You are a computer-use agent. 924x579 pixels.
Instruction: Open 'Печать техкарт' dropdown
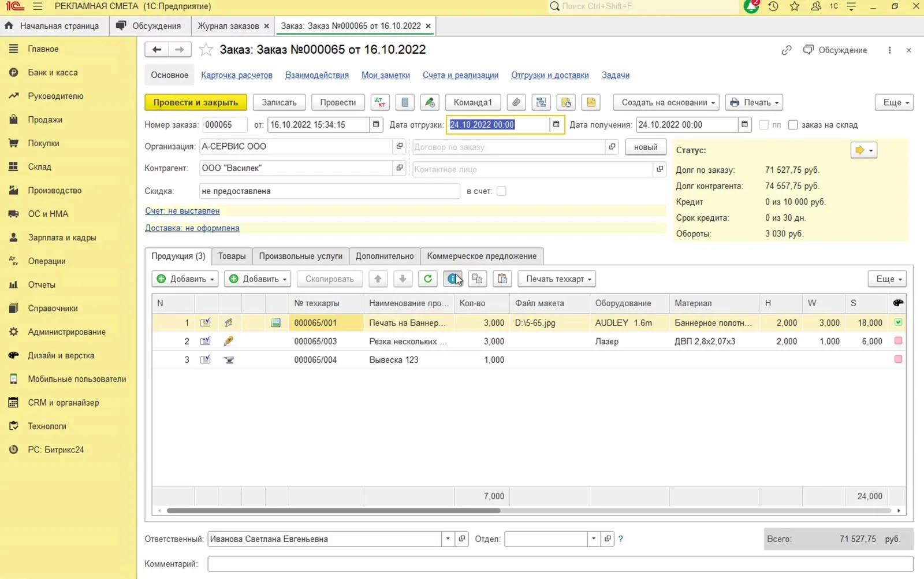pyautogui.click(x=557, y=279)
